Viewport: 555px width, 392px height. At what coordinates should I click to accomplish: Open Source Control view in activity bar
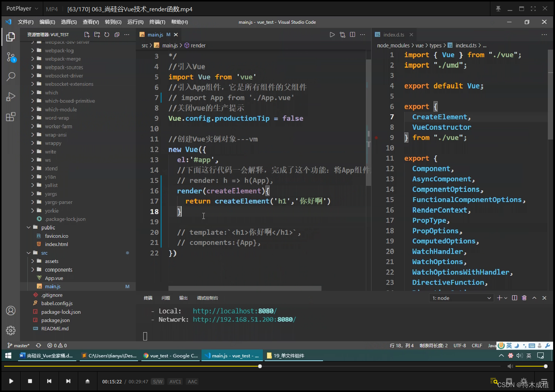click(x=11, y=57)
